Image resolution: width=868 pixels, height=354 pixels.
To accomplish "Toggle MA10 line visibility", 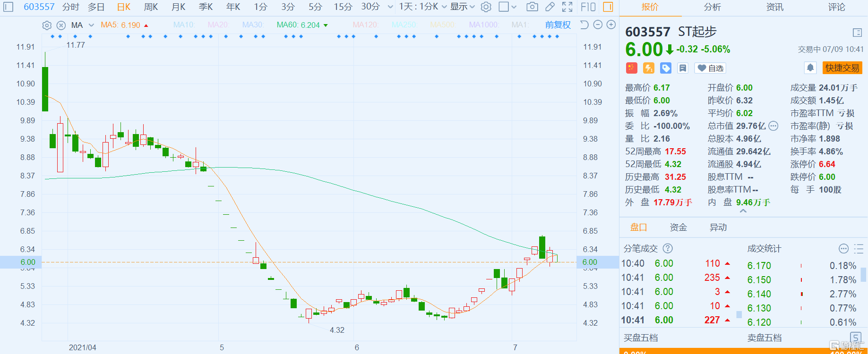I will pos(184,25).
